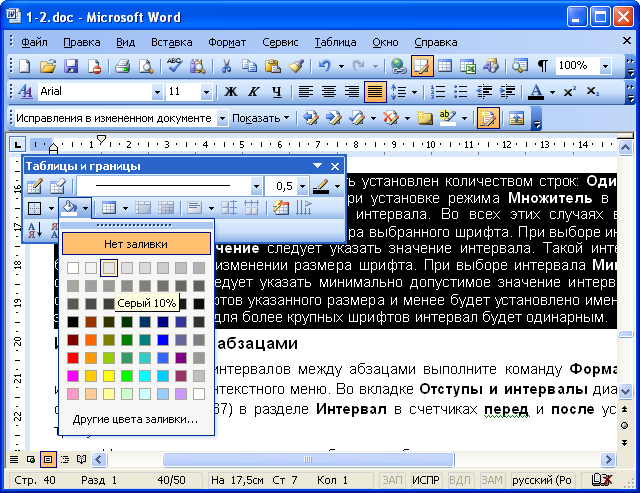Copy the selection using the copy icon
The height and width of the screenshot is (493, 640).
click(249, 66)
